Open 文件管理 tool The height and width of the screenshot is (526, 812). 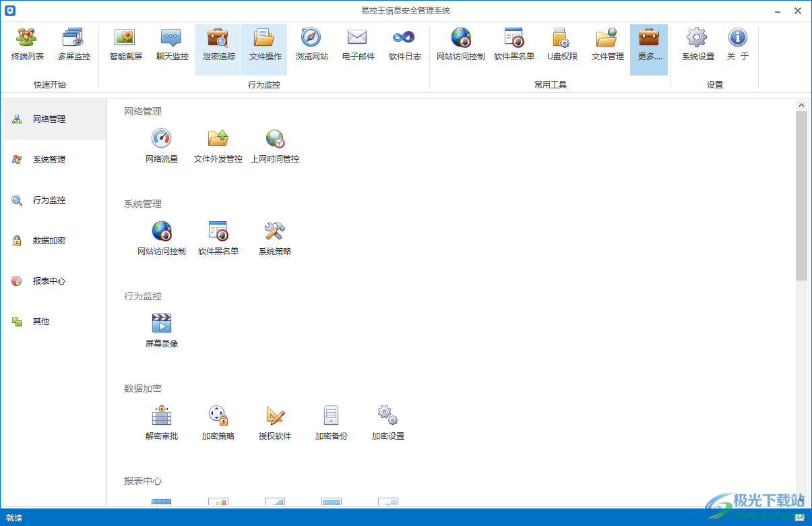coord(607,45)
